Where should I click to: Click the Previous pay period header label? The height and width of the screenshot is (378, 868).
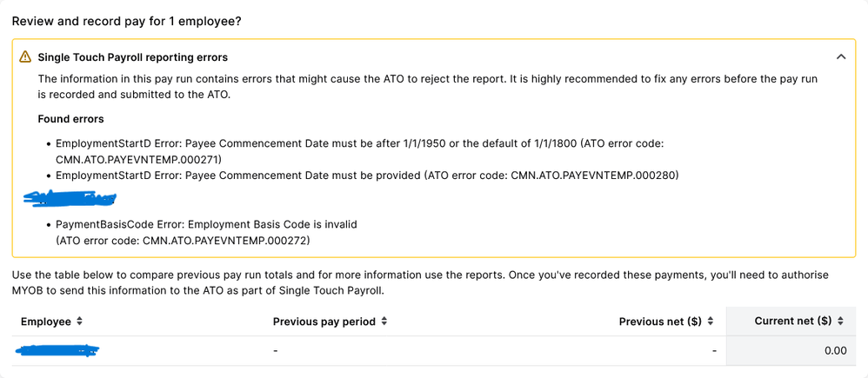(324, 322)
